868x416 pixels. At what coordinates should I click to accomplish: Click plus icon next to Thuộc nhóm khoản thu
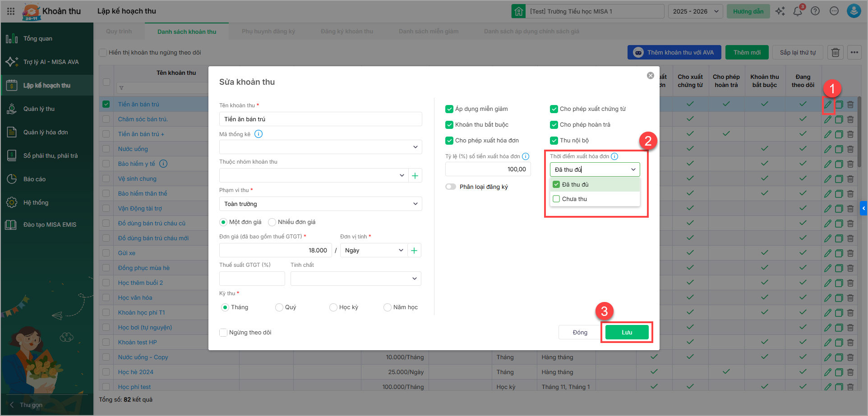tap(415, 175)
